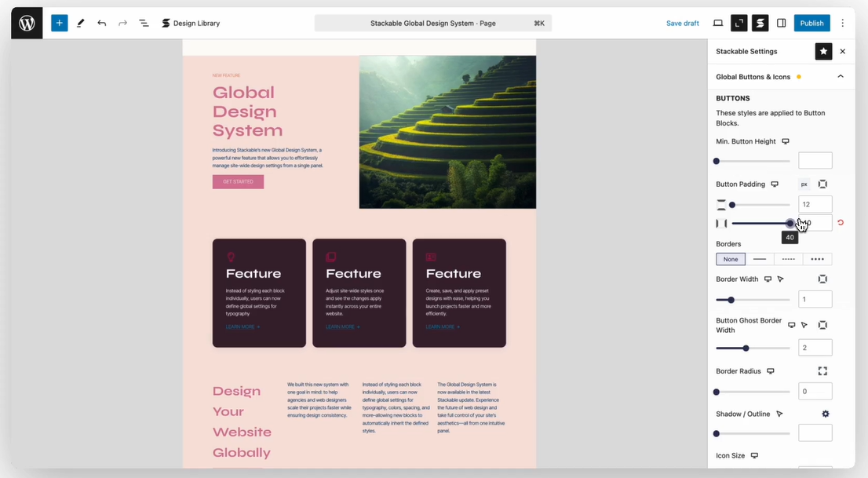
Task: Select the dotted border style under Borders
Action: [x=788, y=259]
